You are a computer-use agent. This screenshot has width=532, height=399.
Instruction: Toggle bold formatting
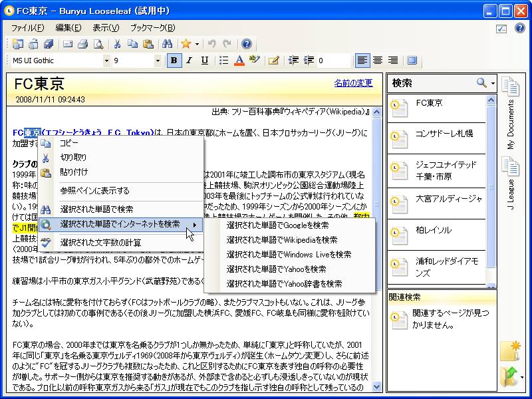pyautogui.click(x=174, y=61)
